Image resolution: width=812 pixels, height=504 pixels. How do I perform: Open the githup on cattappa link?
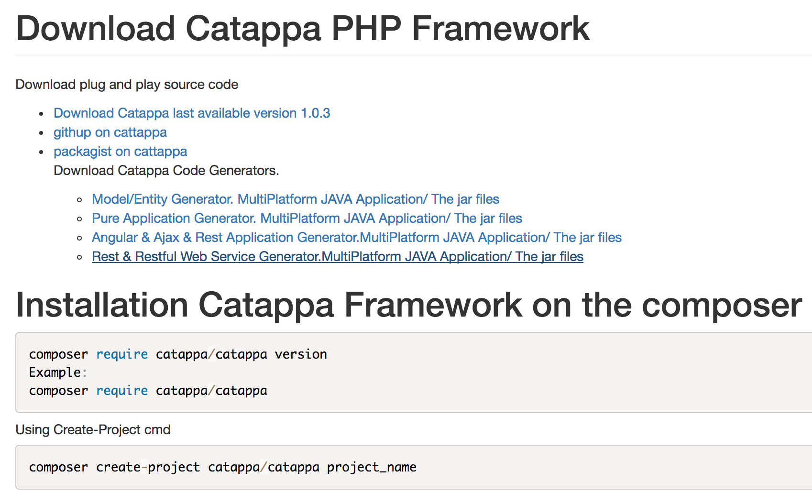click(110, 132)
